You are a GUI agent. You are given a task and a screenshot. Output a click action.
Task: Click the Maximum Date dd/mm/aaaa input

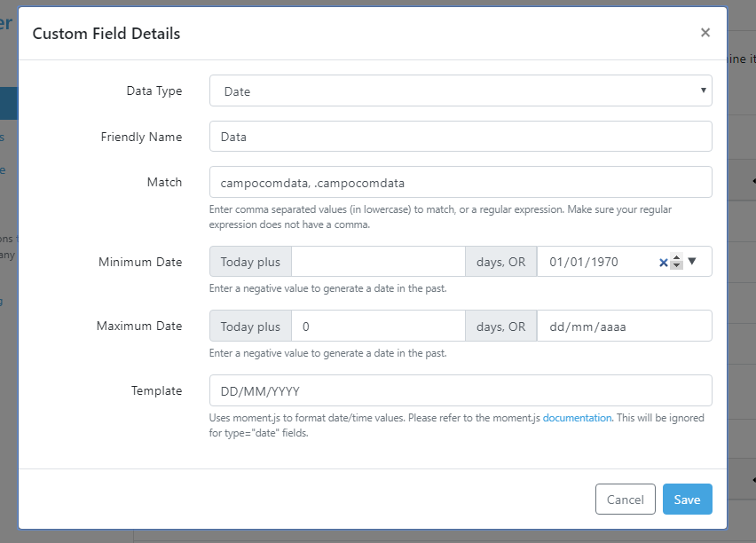(x=625, y=327)
